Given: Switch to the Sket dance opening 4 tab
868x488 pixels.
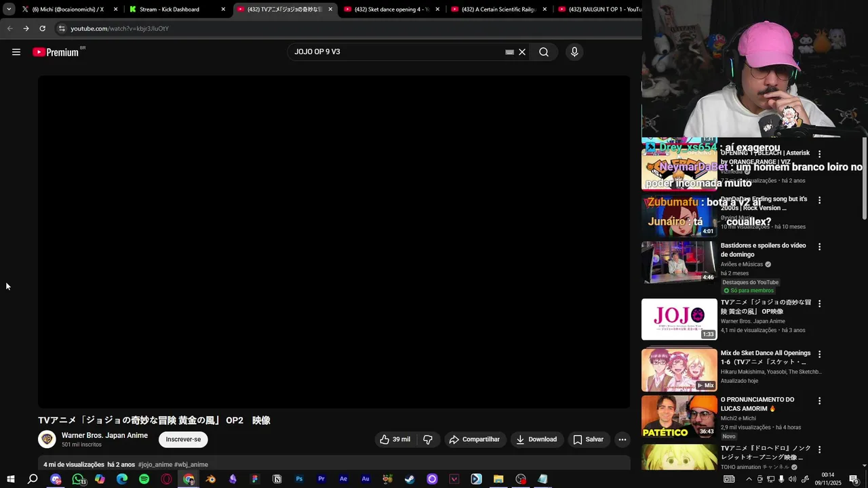Looking at the screenshot, I should pos(391,9).
